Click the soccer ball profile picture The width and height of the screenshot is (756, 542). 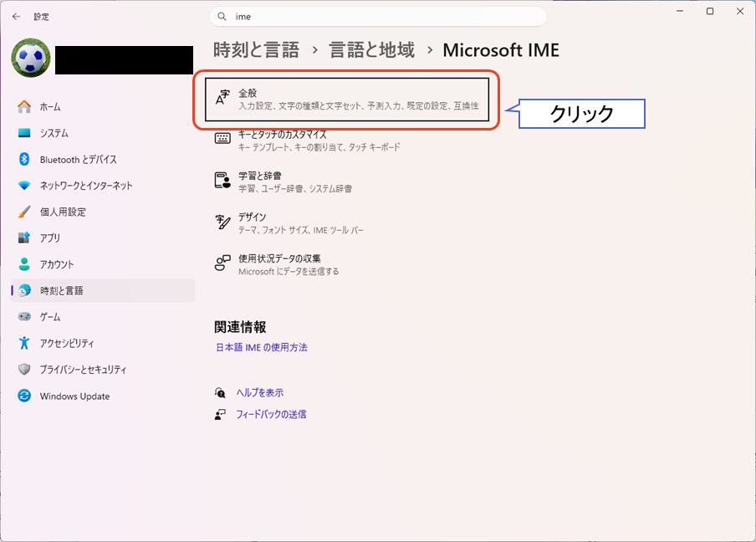(31, 59)
